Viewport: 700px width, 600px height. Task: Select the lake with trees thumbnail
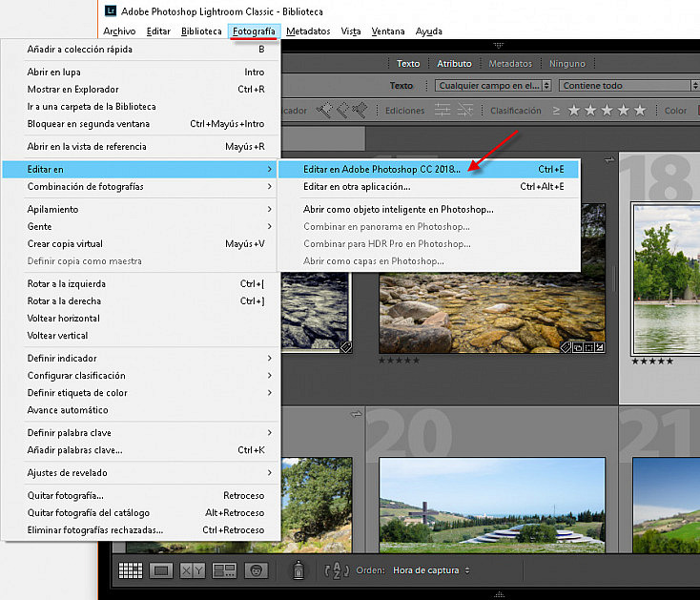666,279
